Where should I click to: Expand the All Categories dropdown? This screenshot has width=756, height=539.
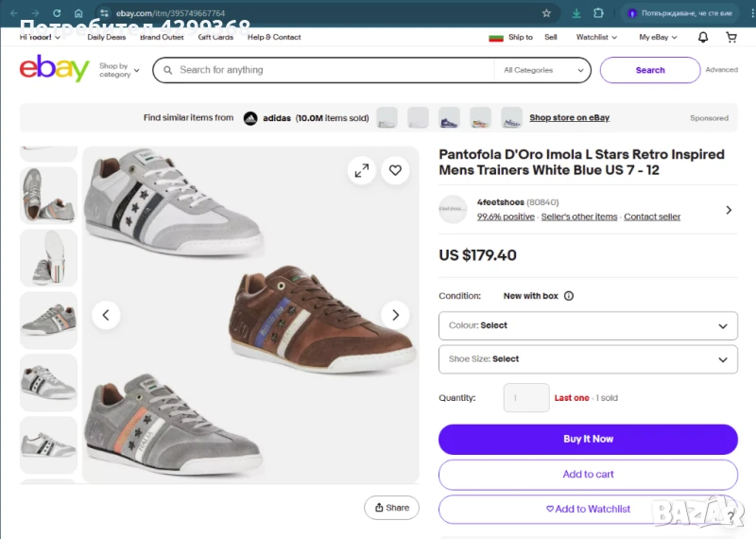(x=541, y=70)
